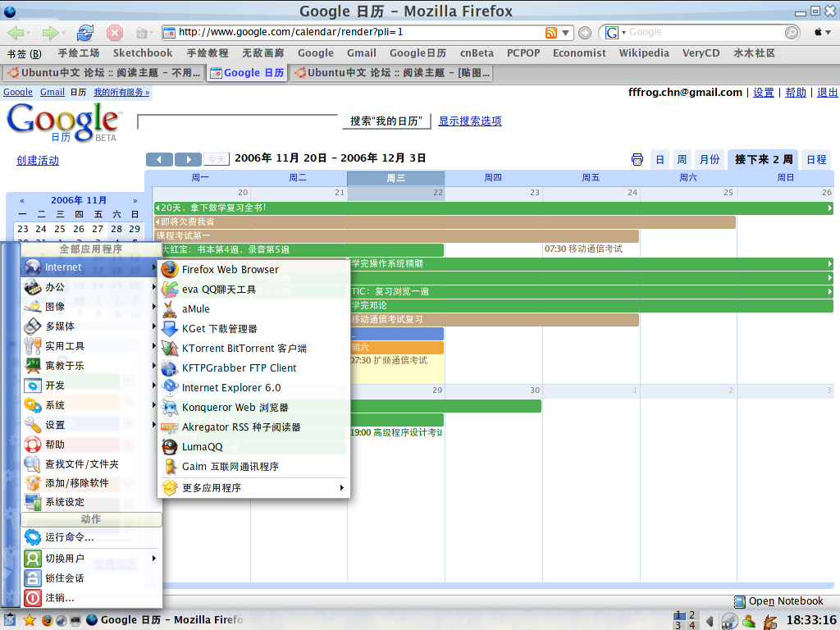
Task: Open Notebook icon in the status bar
Action: (x=740, y=601)
